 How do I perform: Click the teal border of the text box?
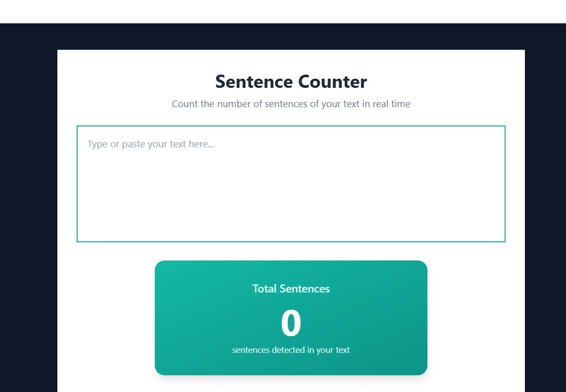pos(291,126)
